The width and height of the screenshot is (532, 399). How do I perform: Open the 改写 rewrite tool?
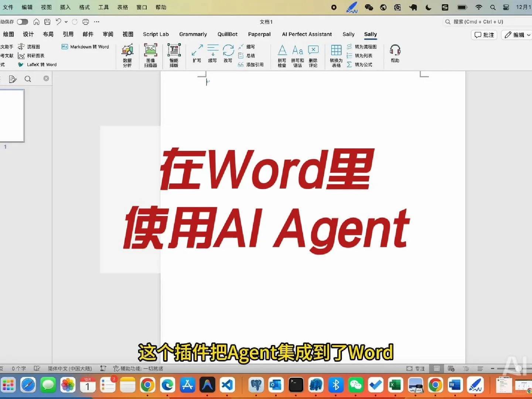click(228, 55)
